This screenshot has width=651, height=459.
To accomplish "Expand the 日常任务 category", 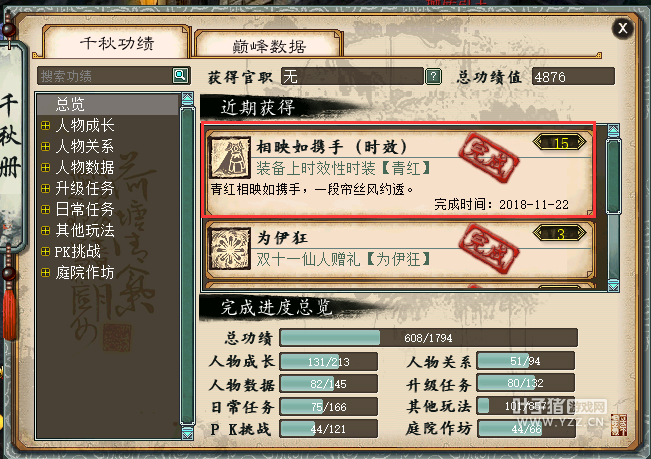I will [x=46, y=210].
